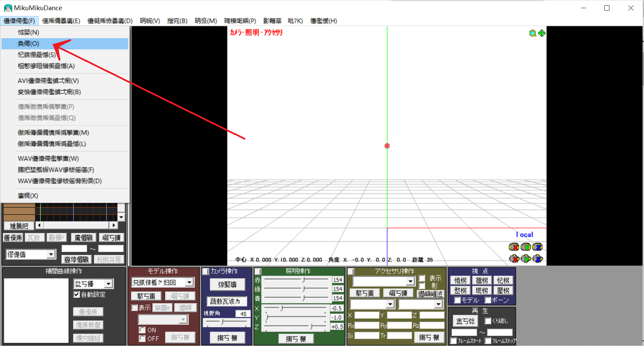Uncheck the 自動設定 checkbox

[x=77, y=294]
